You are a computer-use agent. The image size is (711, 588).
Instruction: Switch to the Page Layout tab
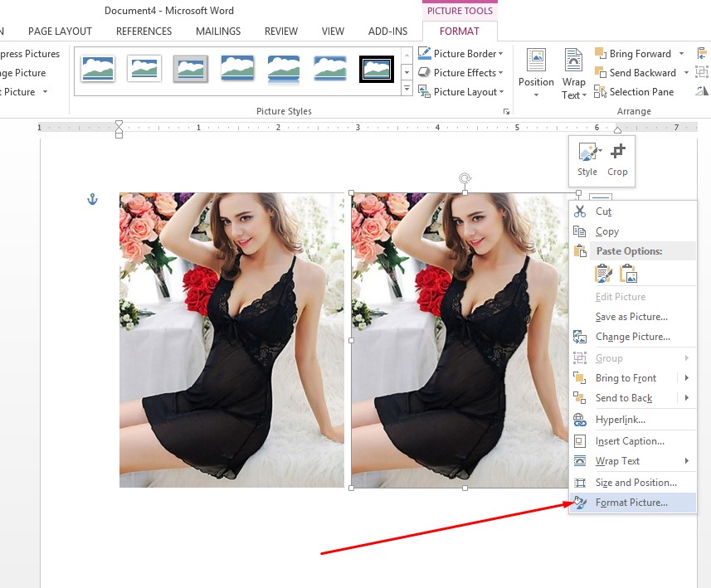60,31
